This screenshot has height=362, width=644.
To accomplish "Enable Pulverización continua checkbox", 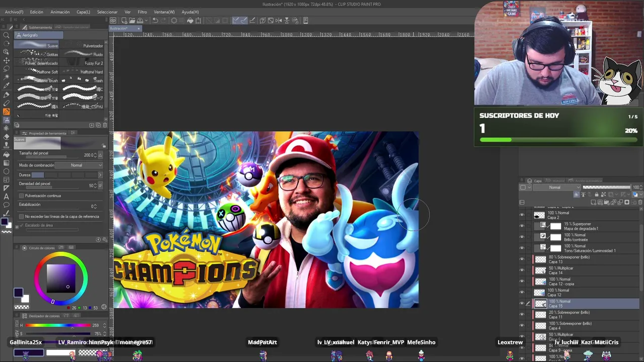I will [21, 196].
